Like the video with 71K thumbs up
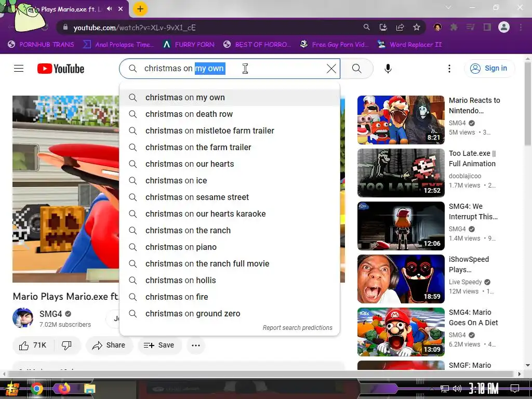The image size is (532, 399). (x=33, y=345)
